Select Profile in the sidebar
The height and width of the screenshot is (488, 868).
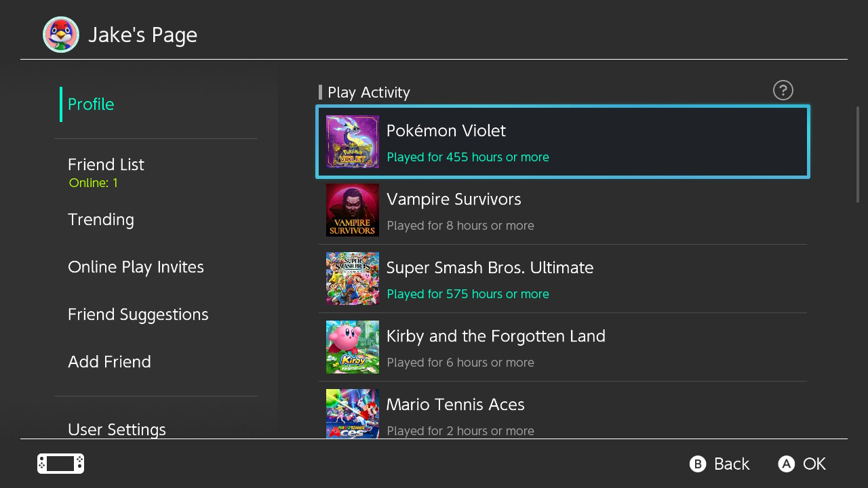[x=91, y=104]
